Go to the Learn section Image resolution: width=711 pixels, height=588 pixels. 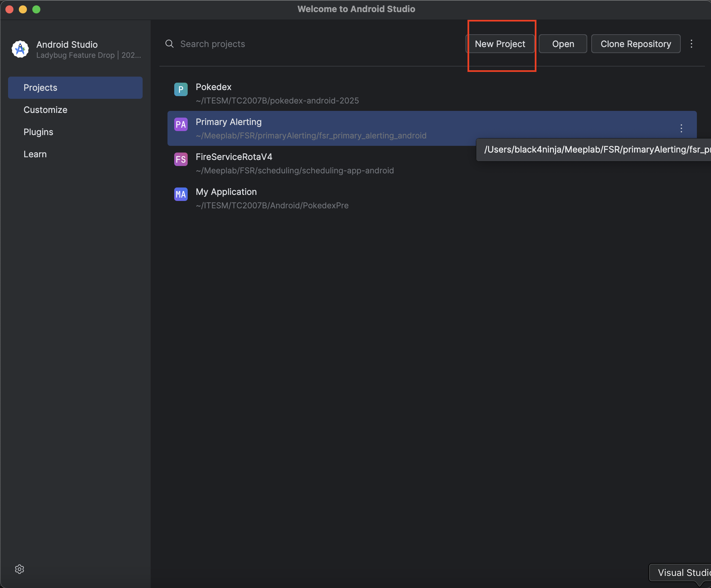35,154
